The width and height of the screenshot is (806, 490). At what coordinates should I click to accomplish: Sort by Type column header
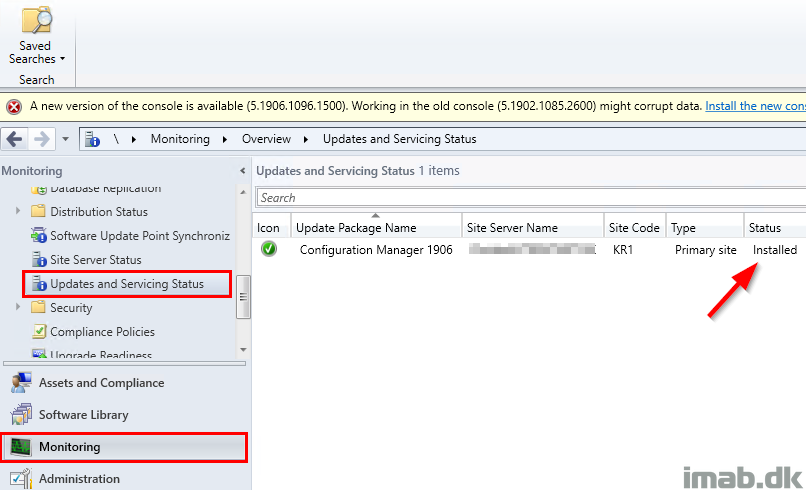(705, 228)
